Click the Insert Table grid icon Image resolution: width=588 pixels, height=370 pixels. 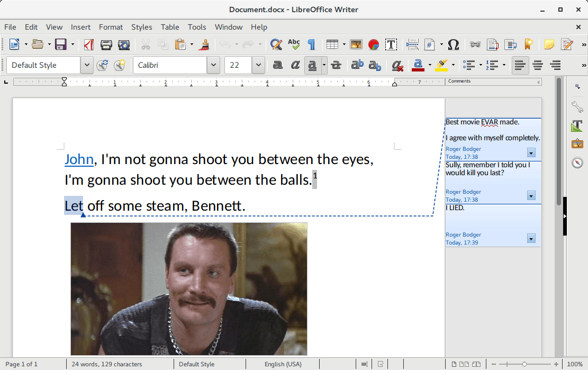pyautogui.click(x=332, y=44)
